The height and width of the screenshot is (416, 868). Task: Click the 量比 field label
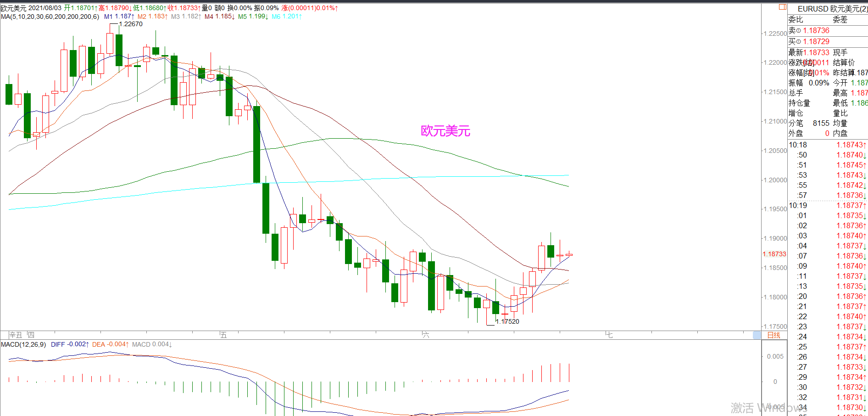click(x=840, y=113)
